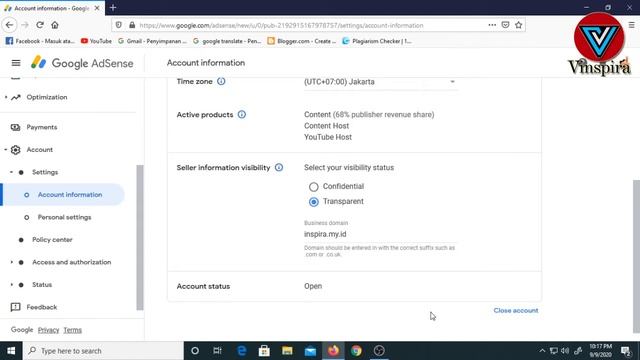
Task: Reload the page in Firefox
Action: pyautogui.click(x=40, y=25)
